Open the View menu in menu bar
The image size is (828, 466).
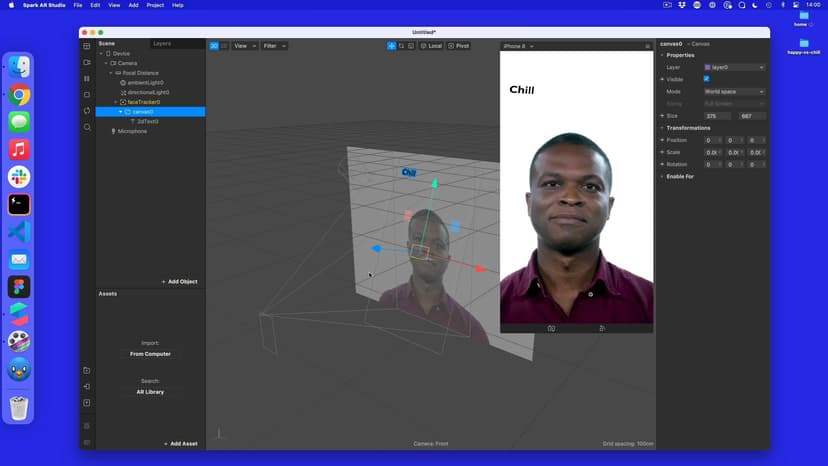point(114,5)
